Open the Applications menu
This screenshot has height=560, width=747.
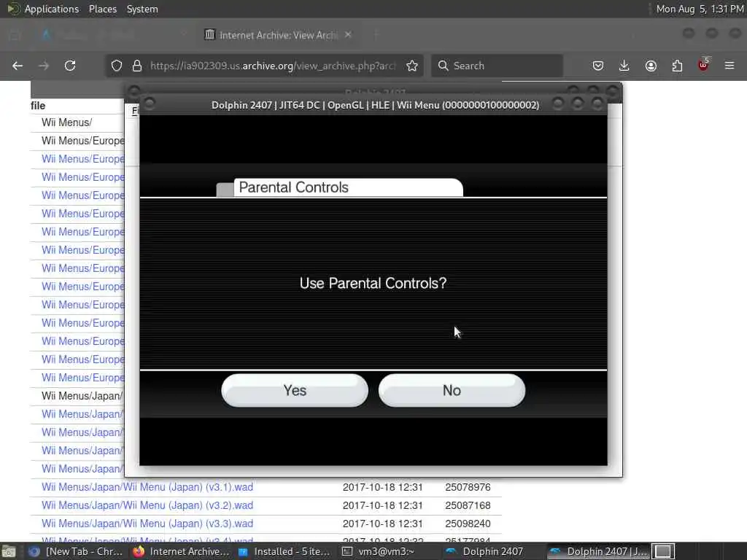click(x=52, y=9)
